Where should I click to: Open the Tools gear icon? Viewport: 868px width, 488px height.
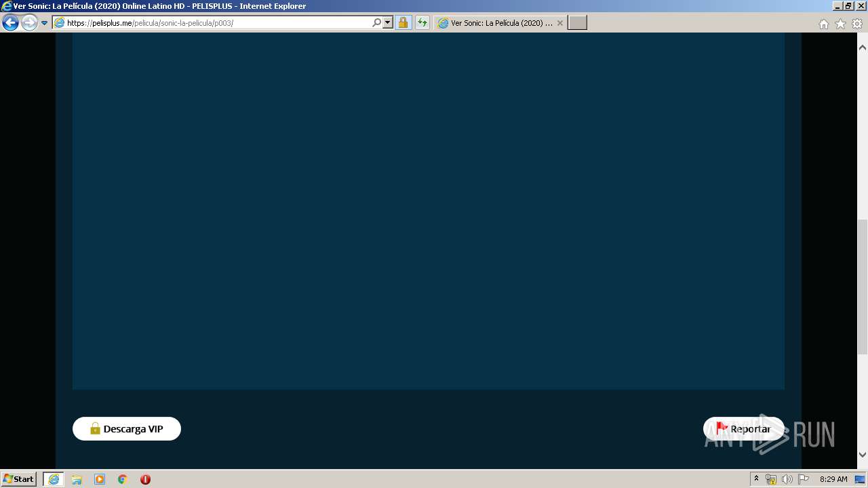tap(857, 24)
